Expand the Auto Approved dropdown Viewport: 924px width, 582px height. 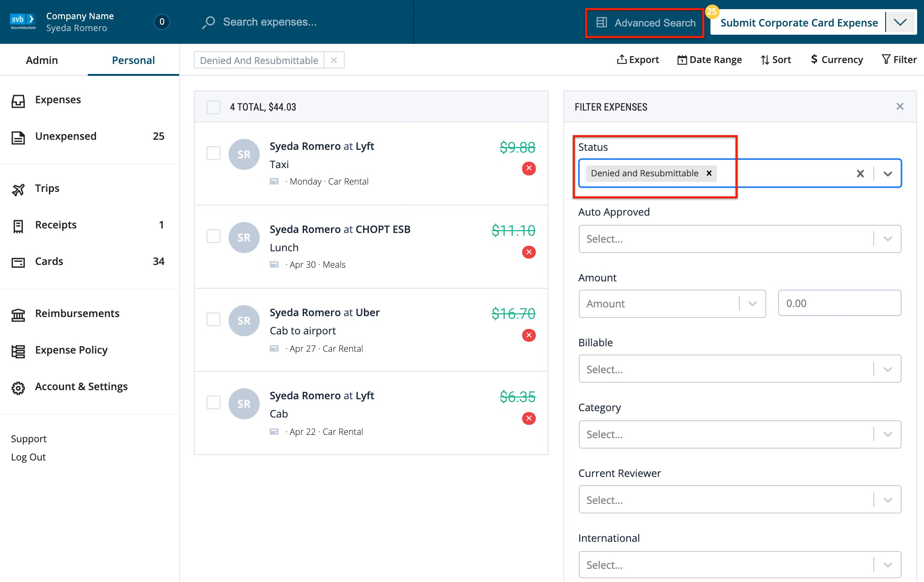[888, 238]
